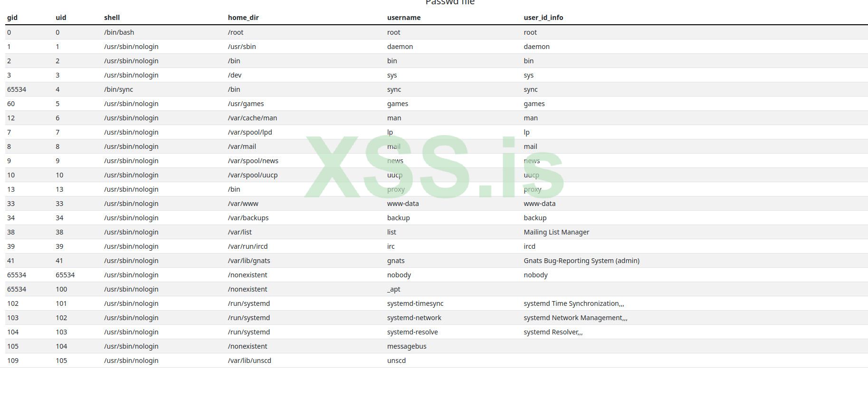This screenshot has width=868, height=401.
Task: Select the home_dir column header
Action: (243, 18)
